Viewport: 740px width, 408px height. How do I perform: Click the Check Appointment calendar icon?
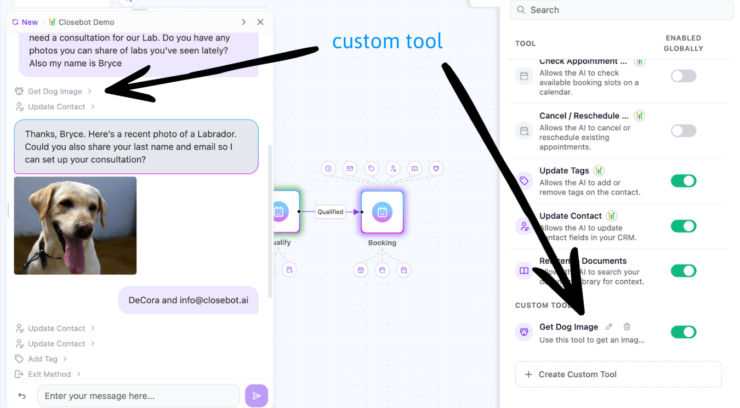tap(524, 76)
